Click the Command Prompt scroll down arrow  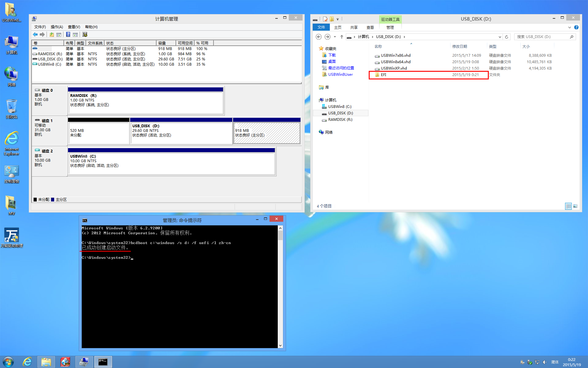point(280,345)
